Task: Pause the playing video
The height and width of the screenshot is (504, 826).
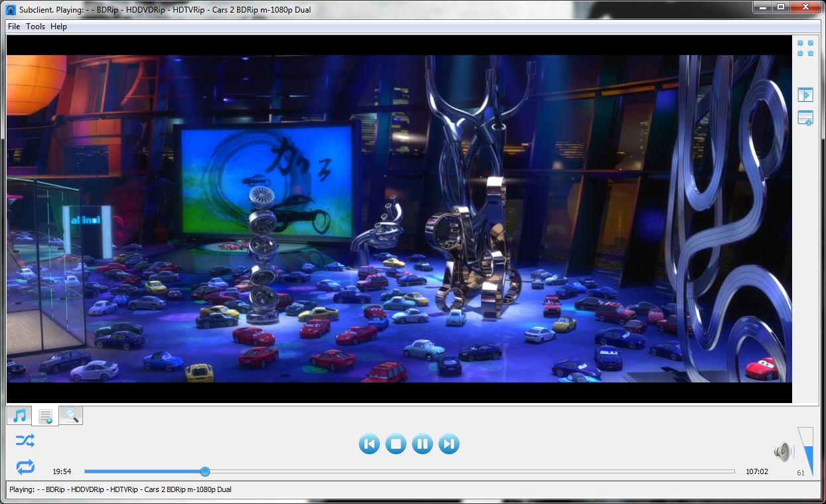Action: click(422, 444)
